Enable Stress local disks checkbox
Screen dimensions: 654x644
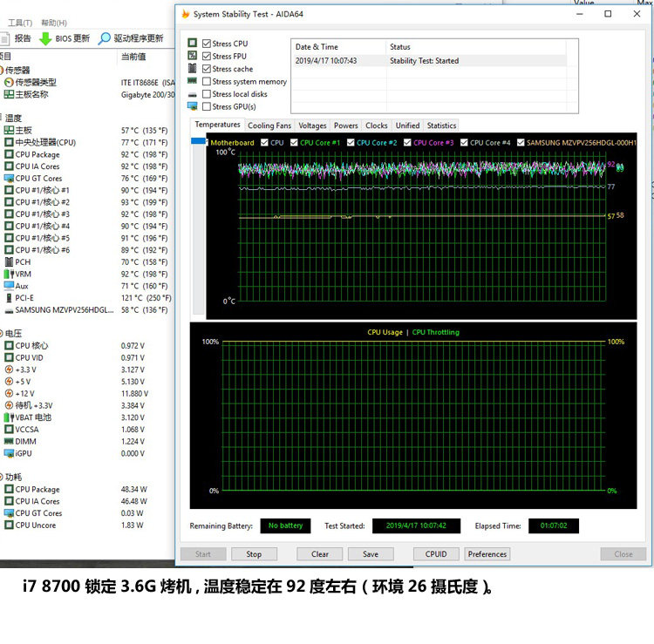click(x=207, y=94)
